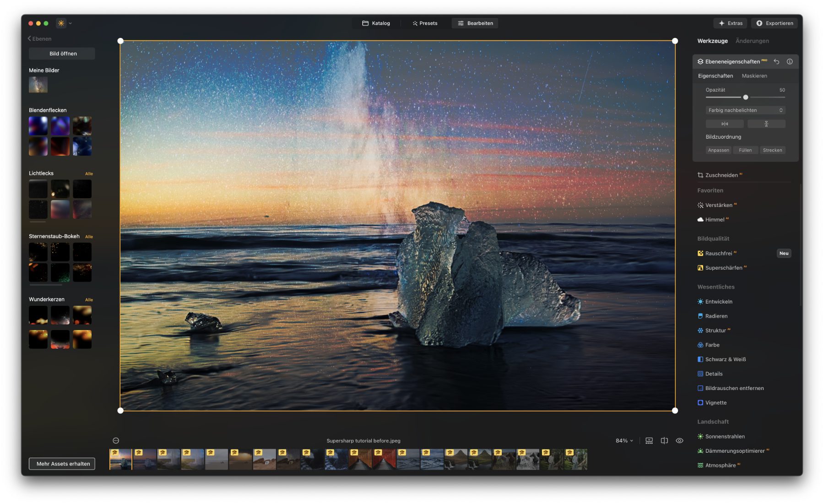824x504 pixels.
Task: Select the first Blendenflecken overlay thumbnail
Action: (x=38, y=126)
